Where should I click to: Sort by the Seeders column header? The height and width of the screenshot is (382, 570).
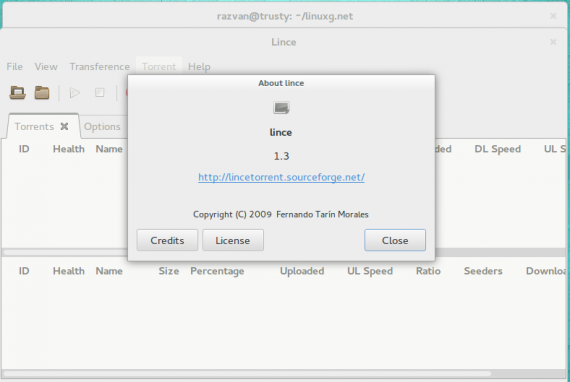(x=483, y=271)
